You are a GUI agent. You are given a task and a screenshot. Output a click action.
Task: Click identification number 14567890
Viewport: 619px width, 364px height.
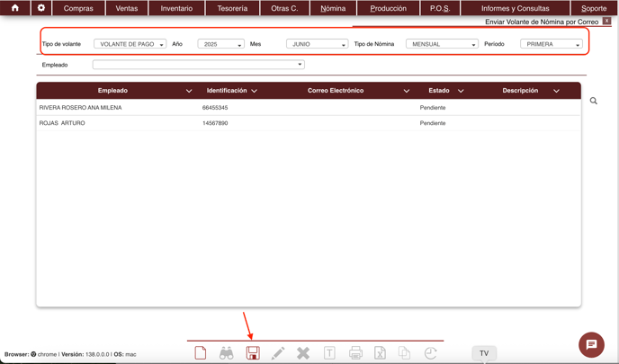(x=215, y=123)
